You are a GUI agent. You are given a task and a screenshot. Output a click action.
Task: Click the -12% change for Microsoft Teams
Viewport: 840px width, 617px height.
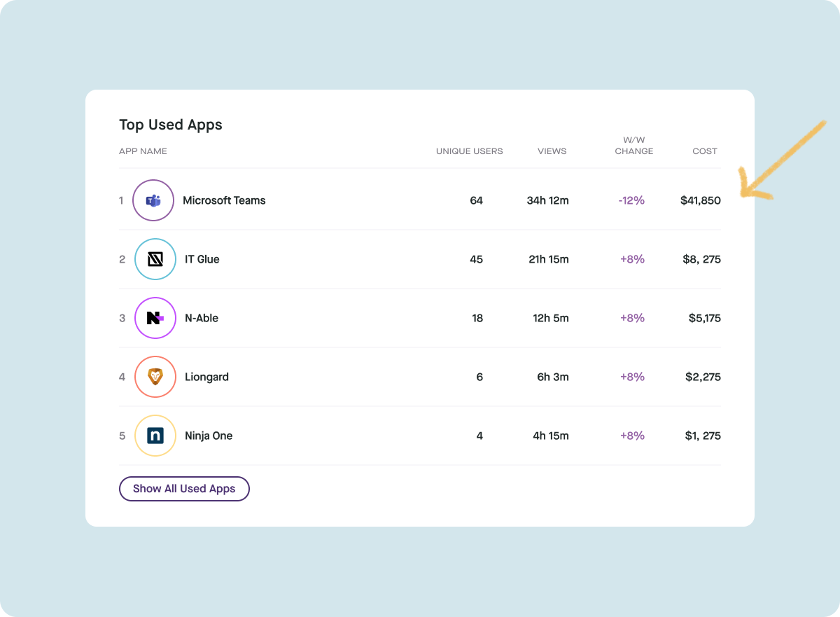coord(631,200)
